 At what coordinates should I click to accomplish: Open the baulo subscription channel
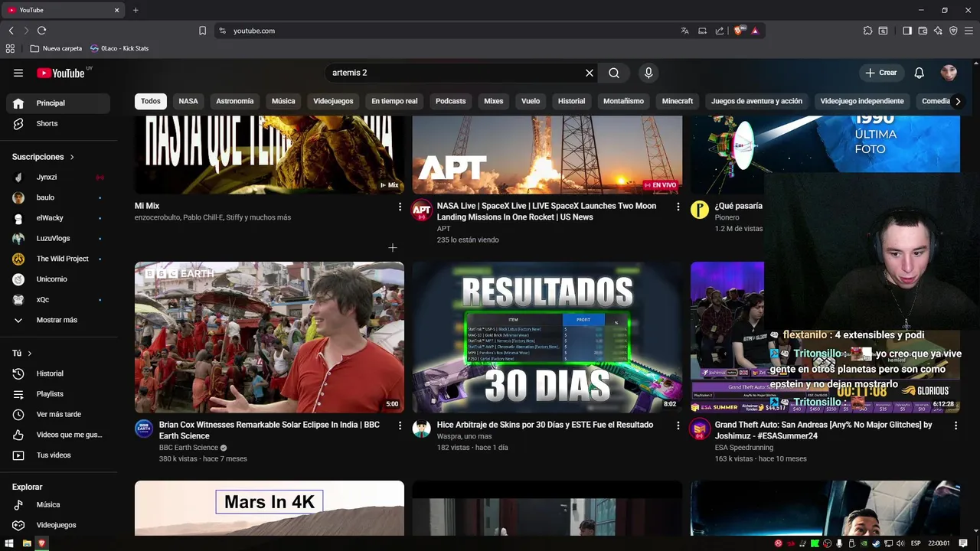(x=58, y=197)
